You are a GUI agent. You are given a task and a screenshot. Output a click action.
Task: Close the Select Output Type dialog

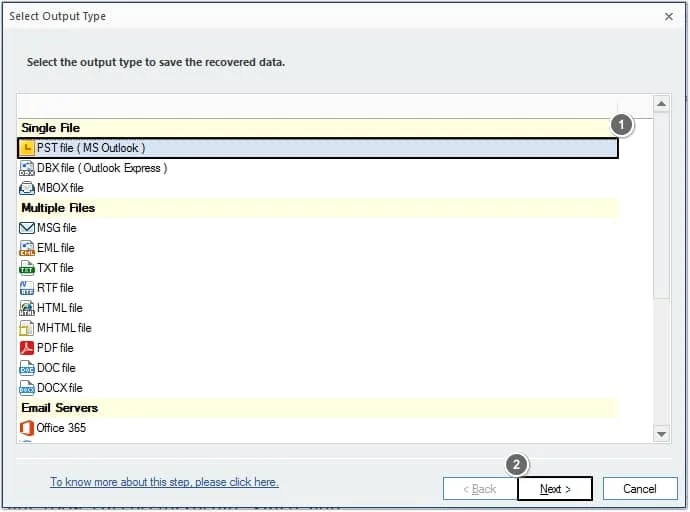[668, 16]
